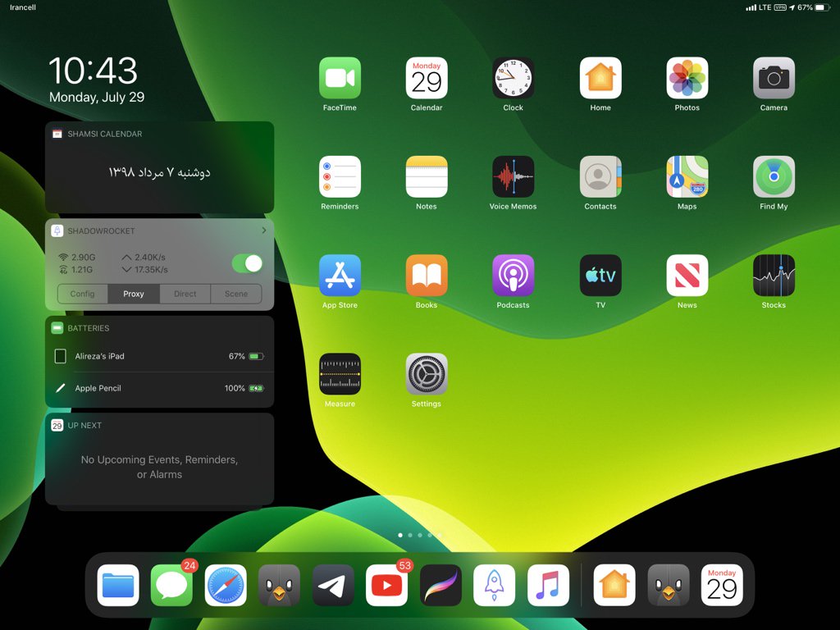Image resolution: width=840 pixels, height=630 pixels.
Task: Launch the Measure app
Action: point(340,374)
